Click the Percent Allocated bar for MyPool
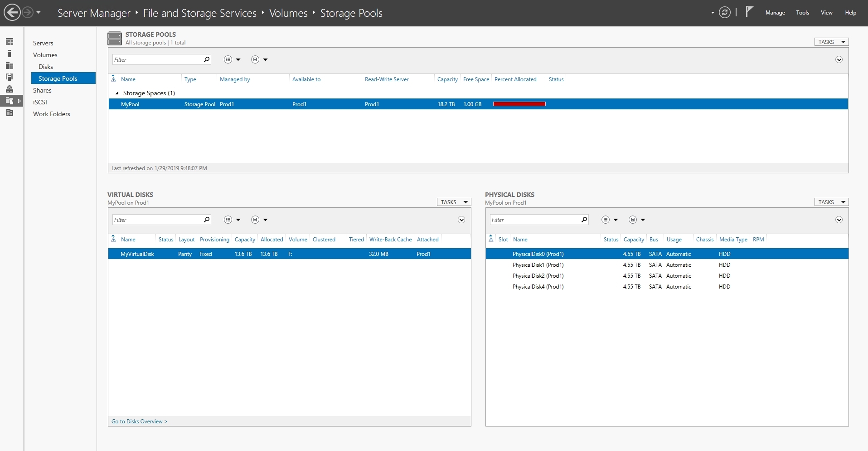The width and height of the screenshot is (868, 451). pyautogui.click(x=519, y=104)
